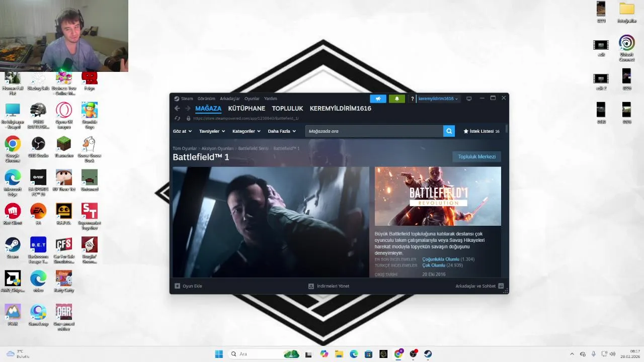Click the Arkadaşlar ve Sohbet label
Viewport: 644px width, 362px height.
(475, 286)
